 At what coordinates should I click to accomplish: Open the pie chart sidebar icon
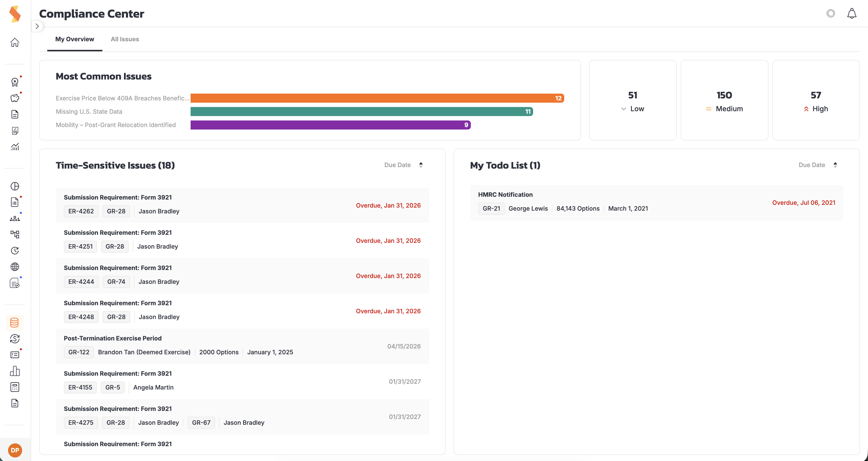pos(15,186)
